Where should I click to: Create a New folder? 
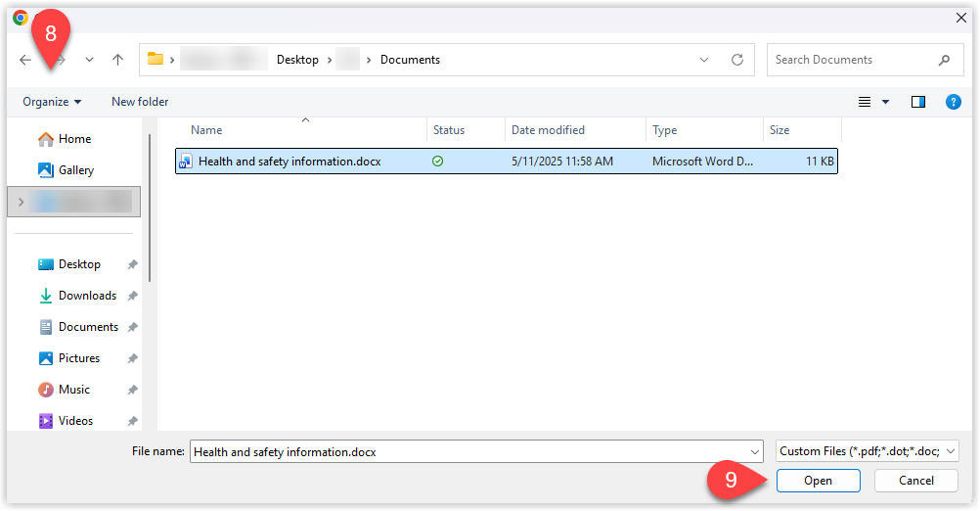pyautogui.click(x=140, y=102)
